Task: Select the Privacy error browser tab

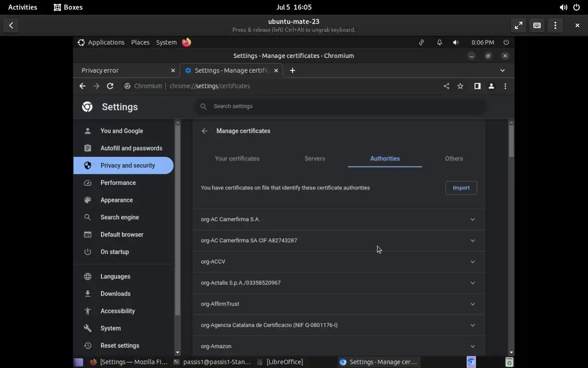Action: pos(126,70)
